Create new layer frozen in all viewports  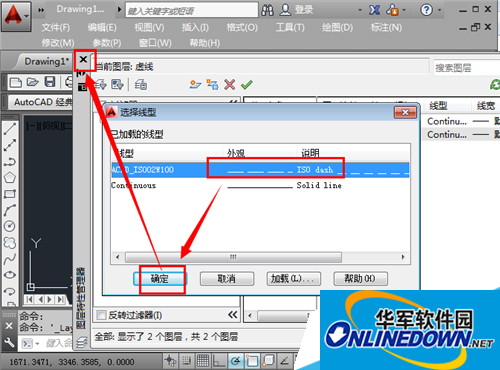click(212, 85)
